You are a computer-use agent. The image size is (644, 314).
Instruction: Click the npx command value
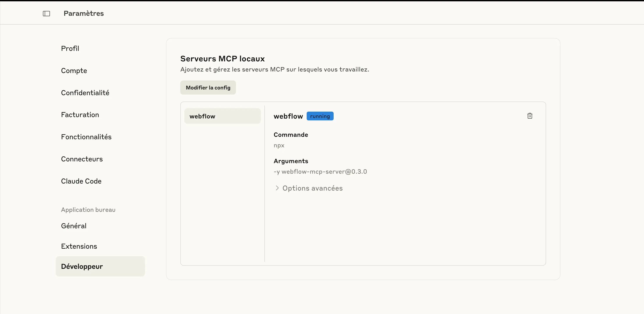[x=279, y=145]
